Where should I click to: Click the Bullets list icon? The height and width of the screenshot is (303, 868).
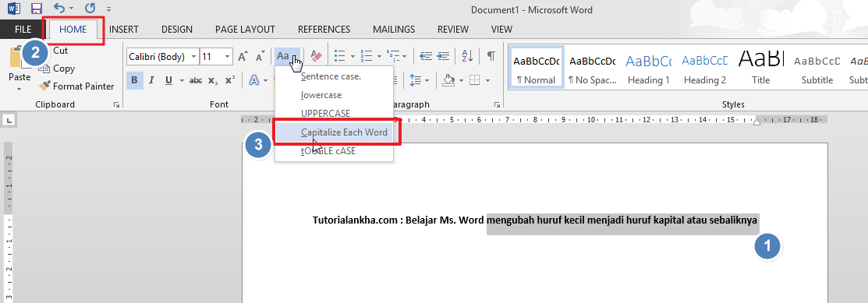339,56
